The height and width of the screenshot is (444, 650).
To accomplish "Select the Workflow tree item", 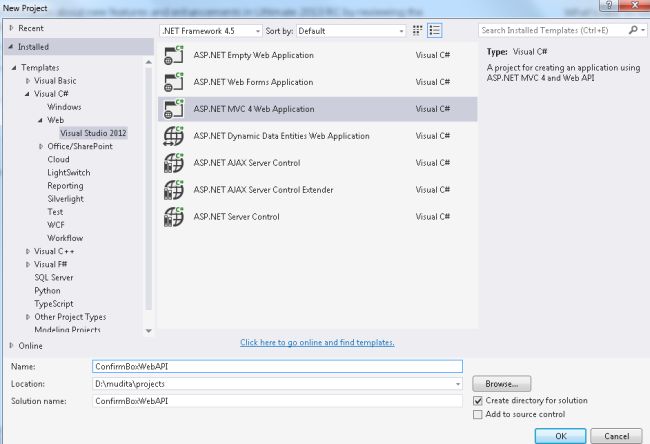I will tap(65, 238).
